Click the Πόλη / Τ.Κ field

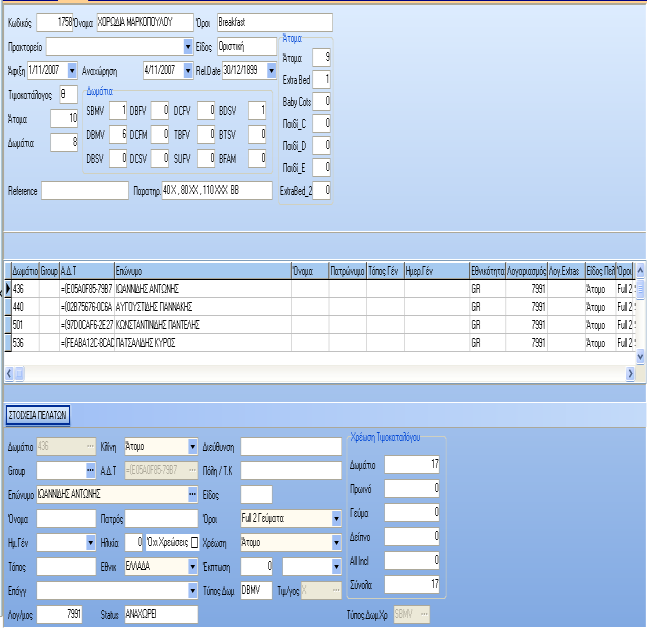pos(291,470)
